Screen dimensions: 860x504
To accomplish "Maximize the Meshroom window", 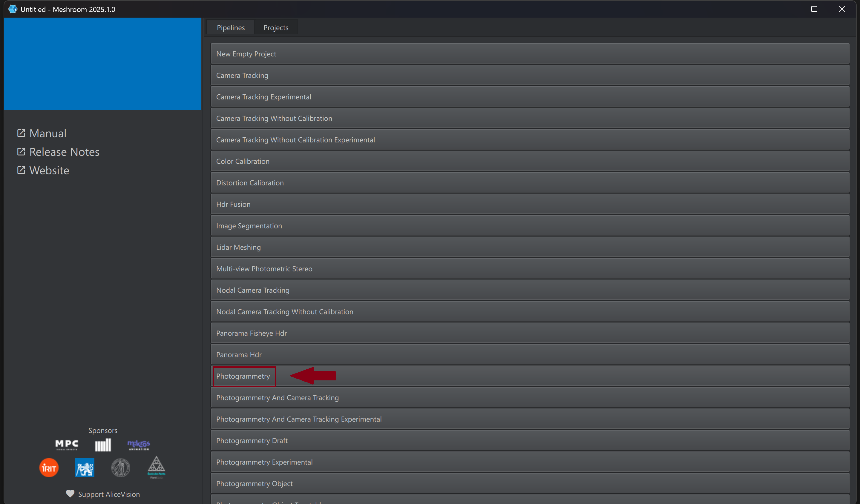I will (814, 9).
